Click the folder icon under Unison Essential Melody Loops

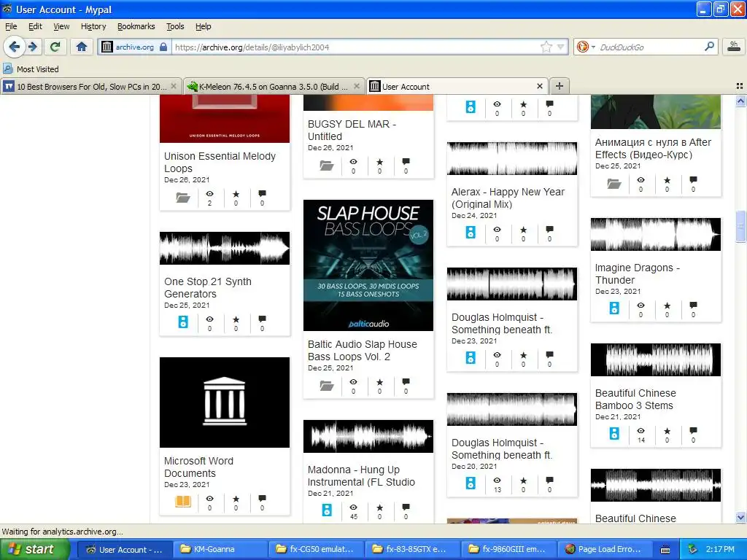(x=183, y=198)
